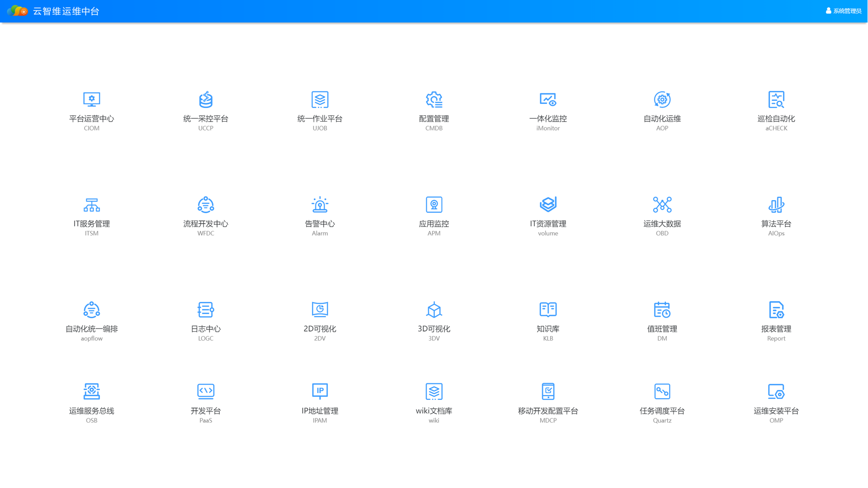Image resolution: width=868 pixels, height=488 pixels.
Task: Select the 配置管理 label text
Action: [434, 118]
